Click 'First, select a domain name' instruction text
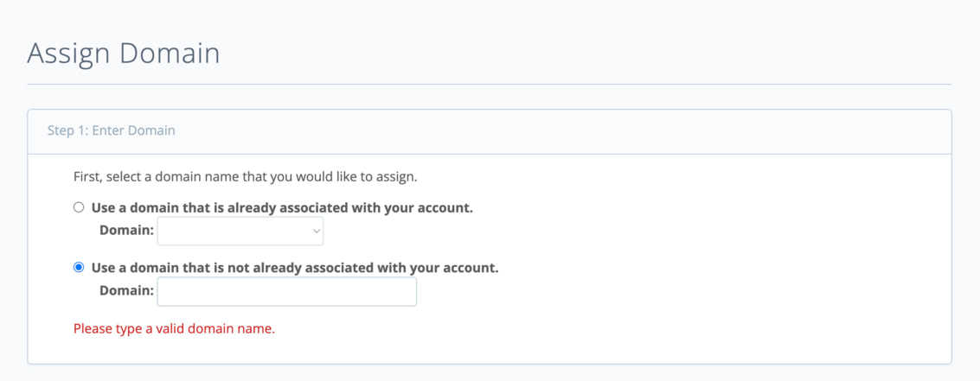This screenshot has width=980, height=381. click(245, 177)
